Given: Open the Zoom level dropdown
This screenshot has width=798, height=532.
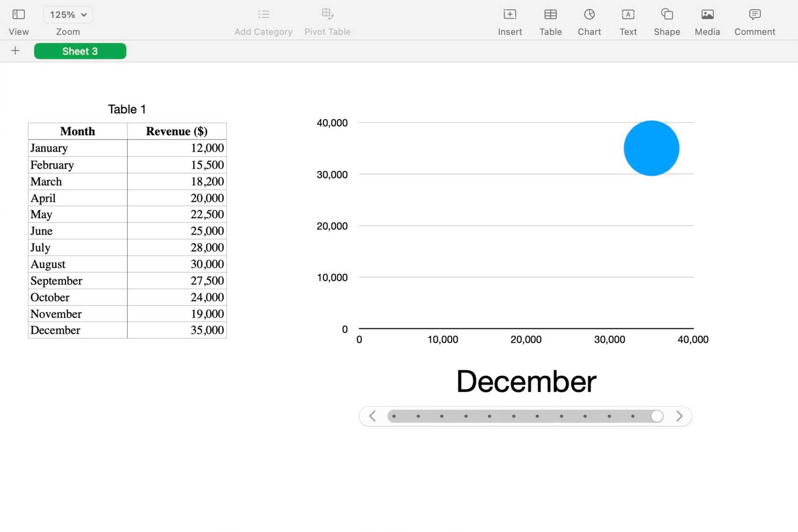Looking at the screenshot, I should [x=68, y=15].
